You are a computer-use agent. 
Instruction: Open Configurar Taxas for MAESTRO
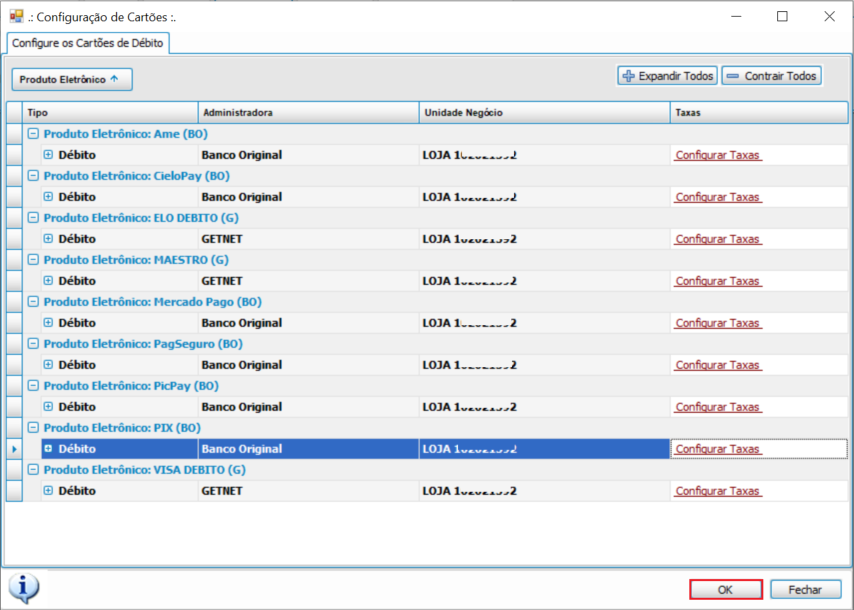point(717,281)
